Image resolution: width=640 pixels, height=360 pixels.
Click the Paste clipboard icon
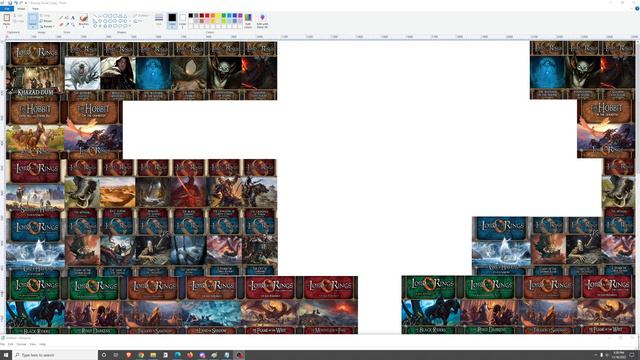point(7,18)
